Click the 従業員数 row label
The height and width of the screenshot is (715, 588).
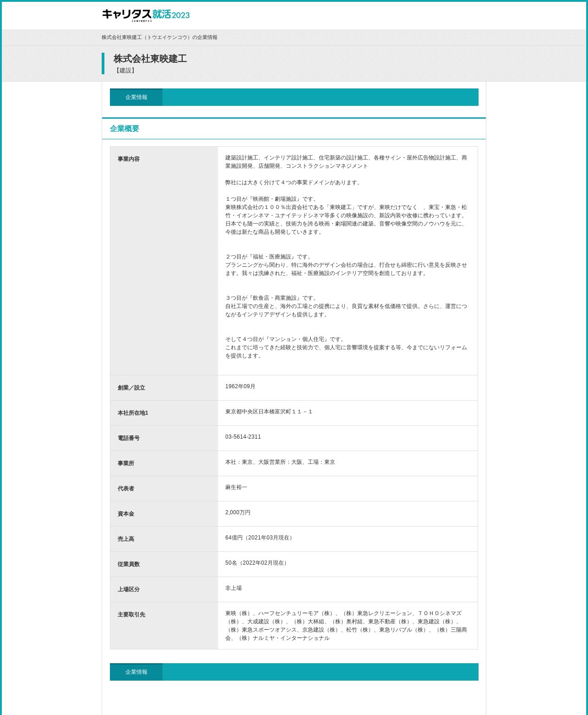pos(129,564)
